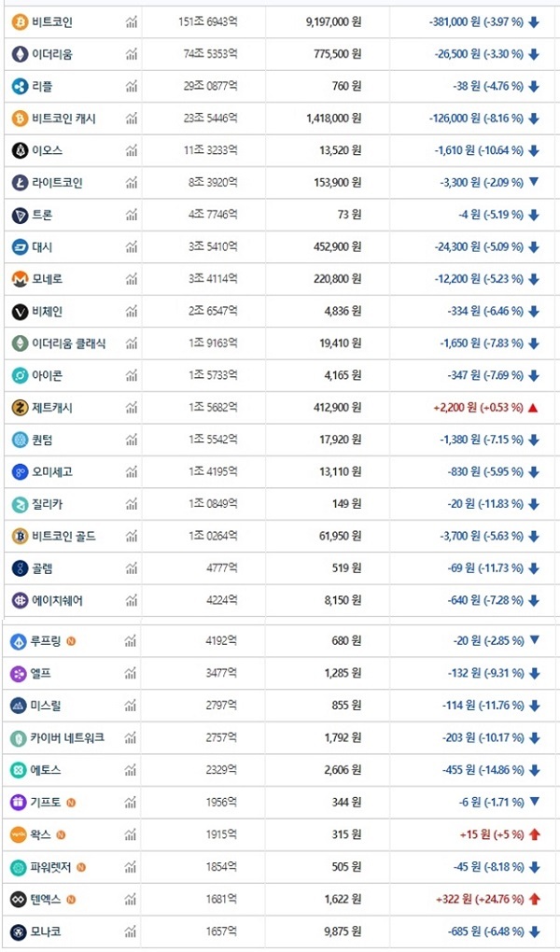Open the 비트코인 캐시 coin link
The width and height of the screenshot is (560, 952).
(x=63, y=119)
